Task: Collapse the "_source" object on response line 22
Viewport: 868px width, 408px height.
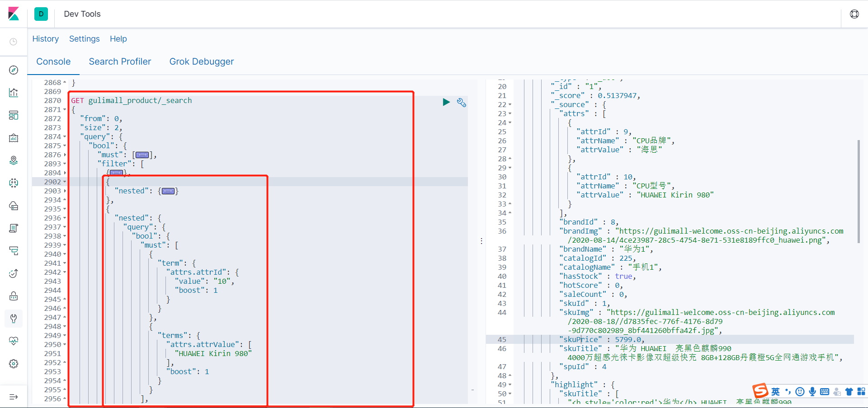Action: point(510,105)
